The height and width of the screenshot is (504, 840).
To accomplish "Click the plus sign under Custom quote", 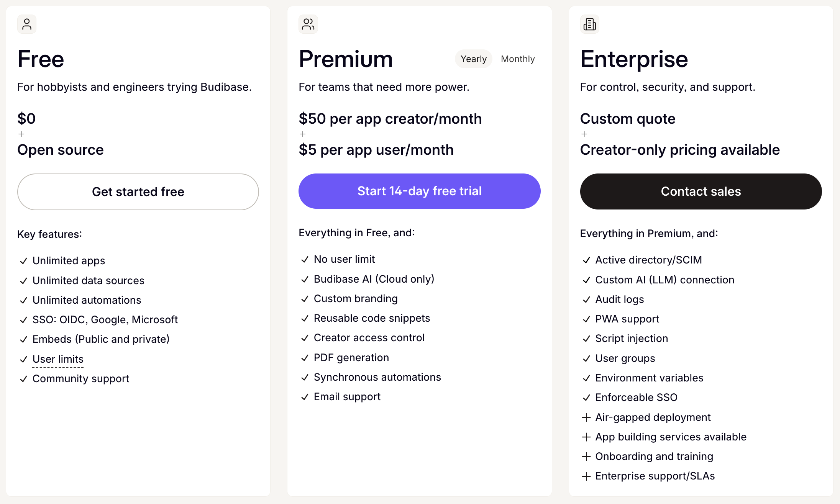I will click(584, 134).
